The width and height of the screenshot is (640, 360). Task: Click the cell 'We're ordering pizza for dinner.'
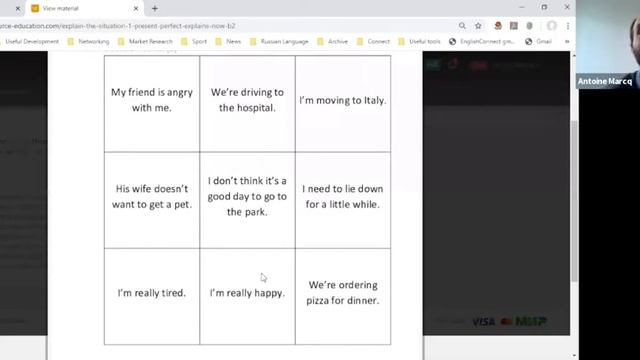click(343, 296)
